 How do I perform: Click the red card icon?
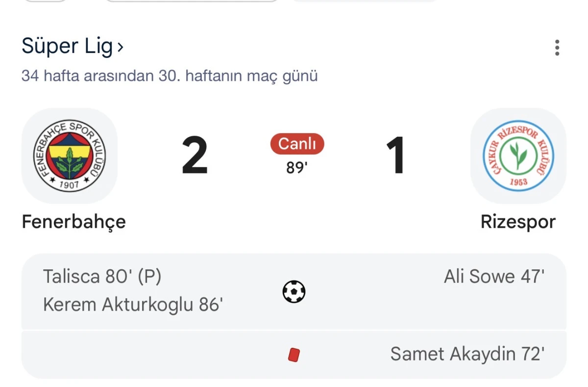pyautogui.click(x=294, y=354)
